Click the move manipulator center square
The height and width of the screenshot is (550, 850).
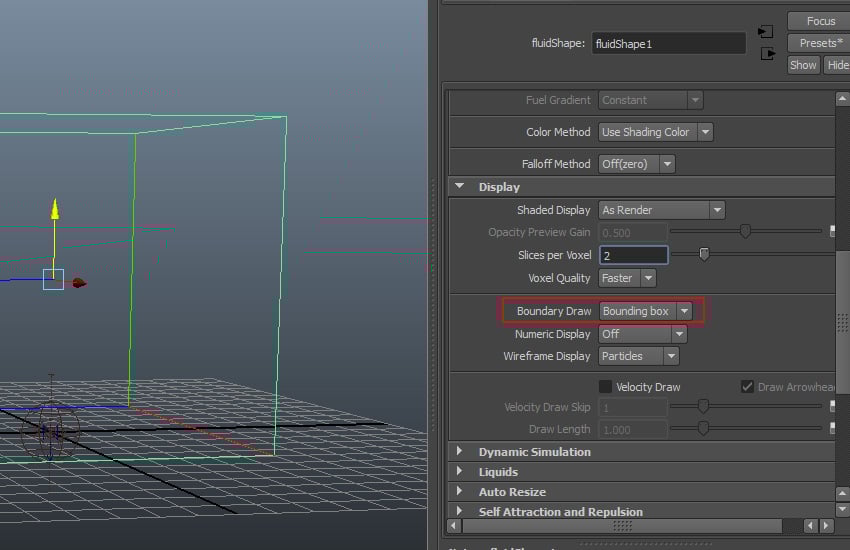pyautogui.click(x=53, y=280)
